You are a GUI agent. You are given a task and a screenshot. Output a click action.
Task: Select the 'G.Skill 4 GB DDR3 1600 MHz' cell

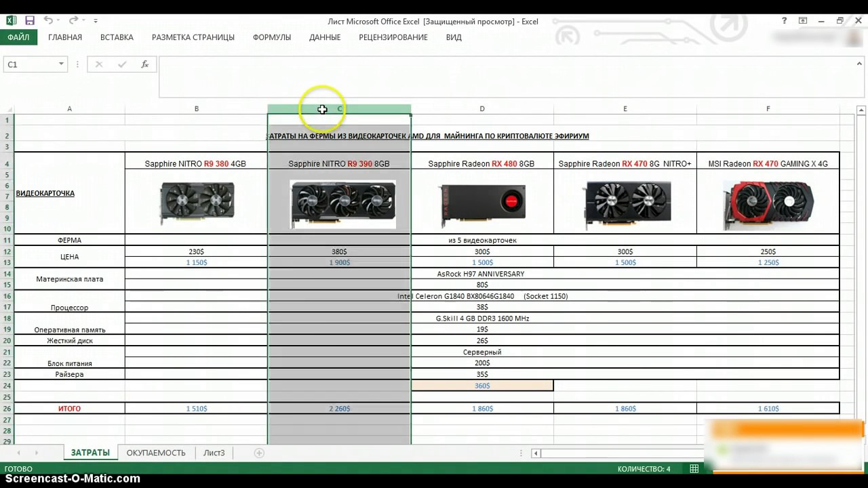[x=482, y=318]
